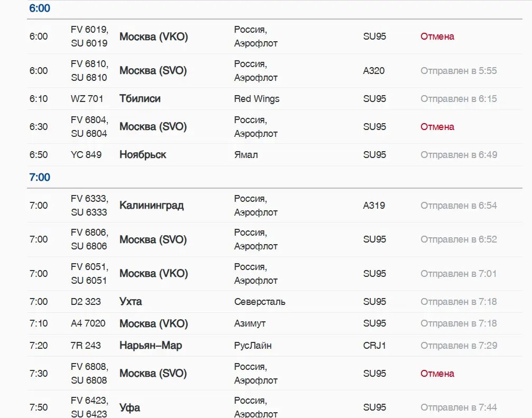Select flight A4 7020 number
Viewport: 532px width, 418px height.
[88, 323]
